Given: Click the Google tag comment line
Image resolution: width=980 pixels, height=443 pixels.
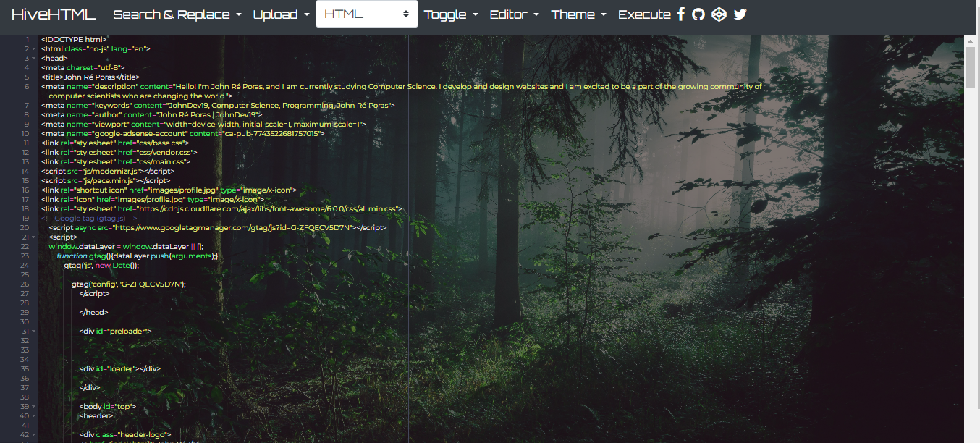Looking at the screenshot, I should tap(89, 218).
